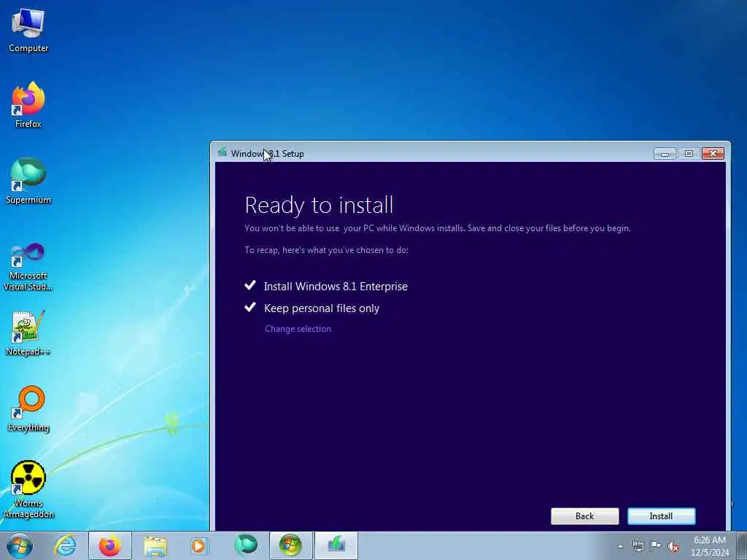Select the Worms Armageddon desktop shortcut
Image resolution: width=747 pixels, height=560 pixels.
click(28, 489)
